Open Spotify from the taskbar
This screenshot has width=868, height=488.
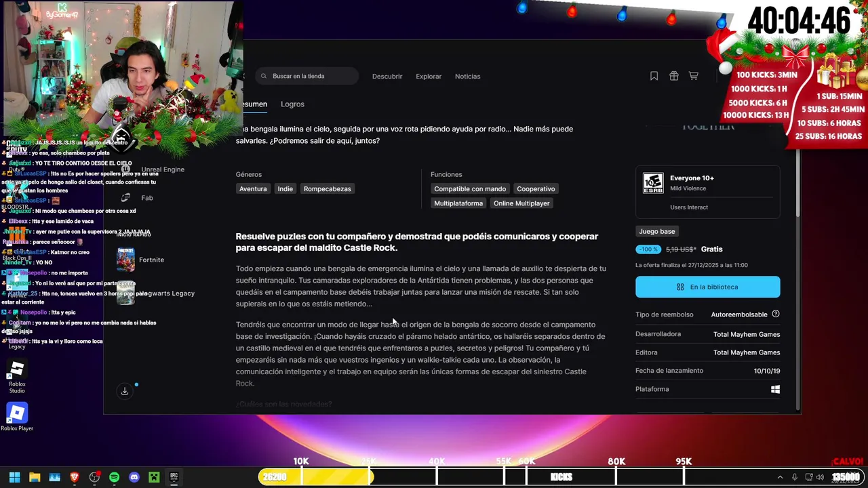[114, 477]
